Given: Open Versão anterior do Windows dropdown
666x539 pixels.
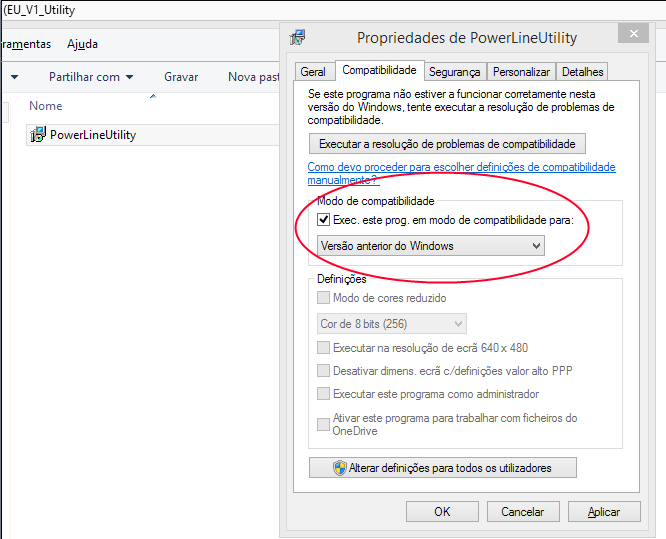Looking at the screenshot, I should point(431,246).
